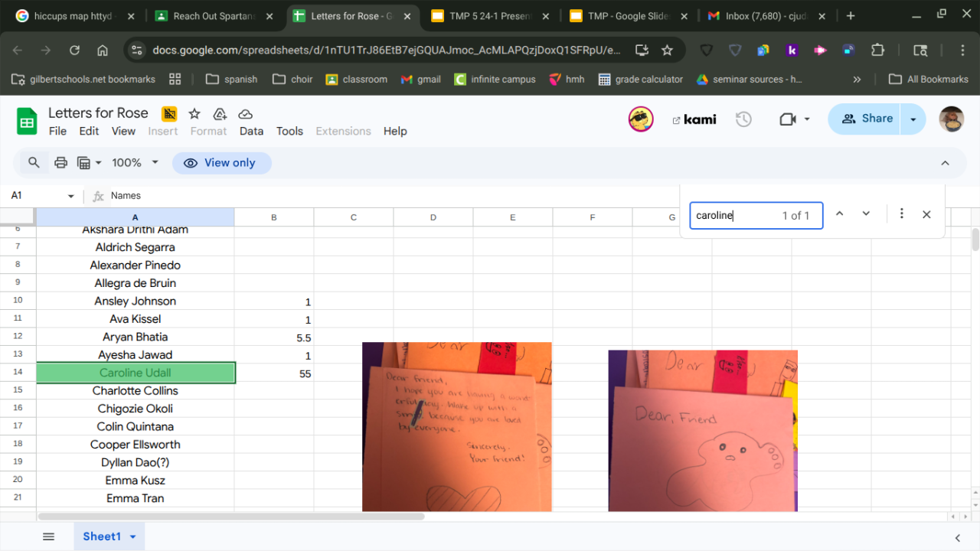Select column A header
980x551 pixels.
pyautogui.click(x=136, y=217)
